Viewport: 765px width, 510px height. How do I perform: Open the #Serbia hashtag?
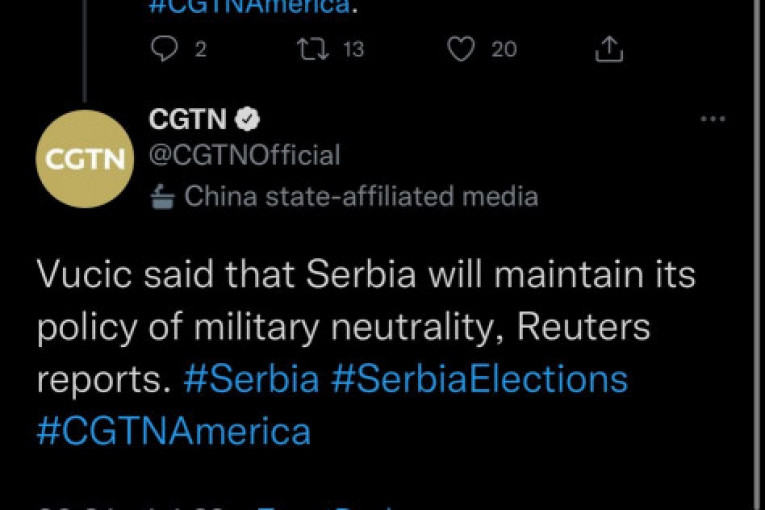[252, 380]
